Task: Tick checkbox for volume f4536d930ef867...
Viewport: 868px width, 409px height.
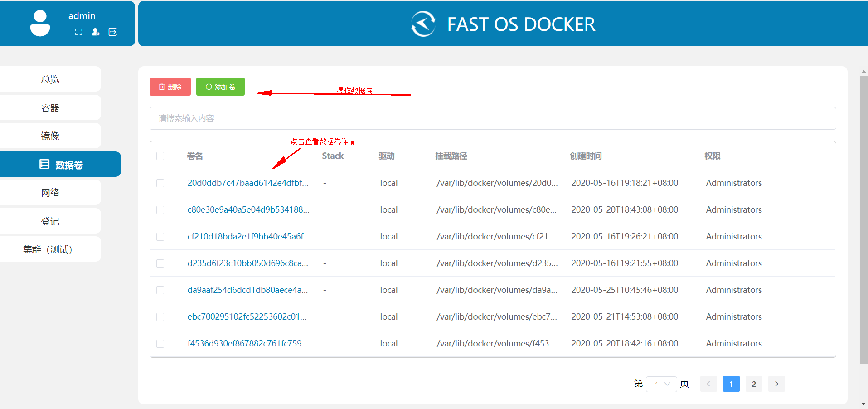Action: (x=160, y=344)
